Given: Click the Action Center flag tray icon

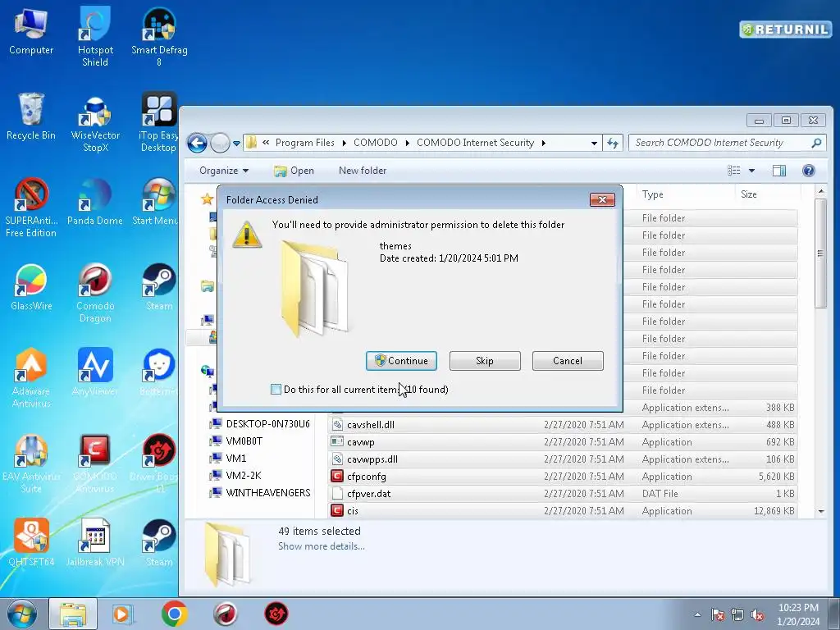Looking at the screenshot, I should [718, 614].
